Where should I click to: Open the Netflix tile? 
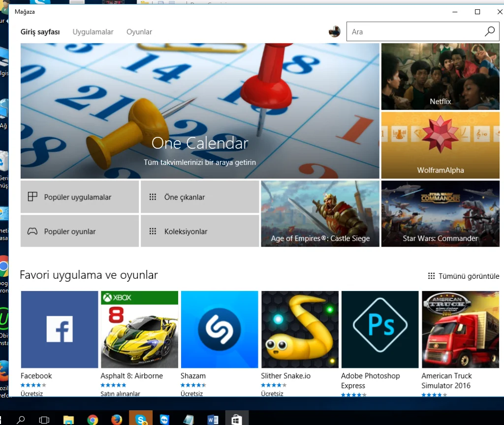441,76
